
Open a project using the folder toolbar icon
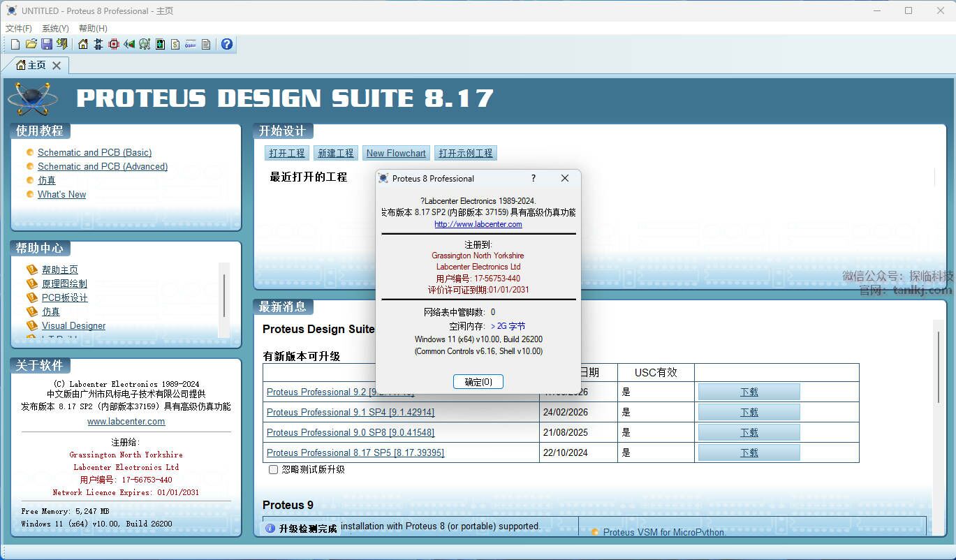(31, 44)
